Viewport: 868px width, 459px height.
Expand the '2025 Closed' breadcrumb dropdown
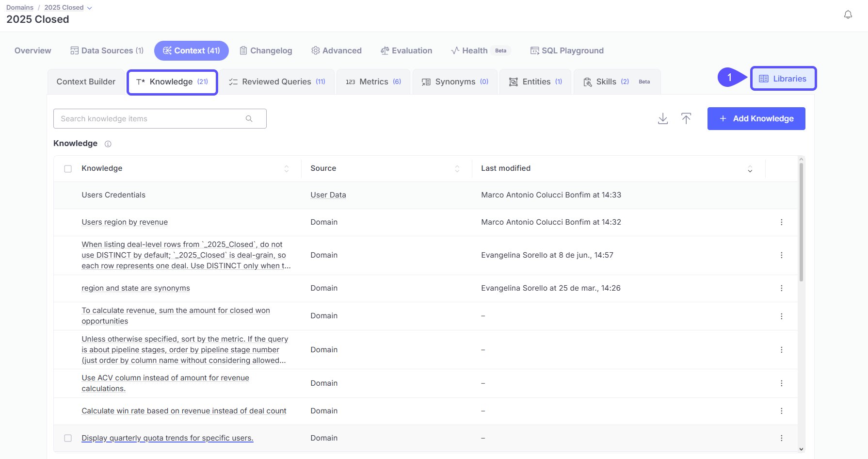[x=89, y=8]
